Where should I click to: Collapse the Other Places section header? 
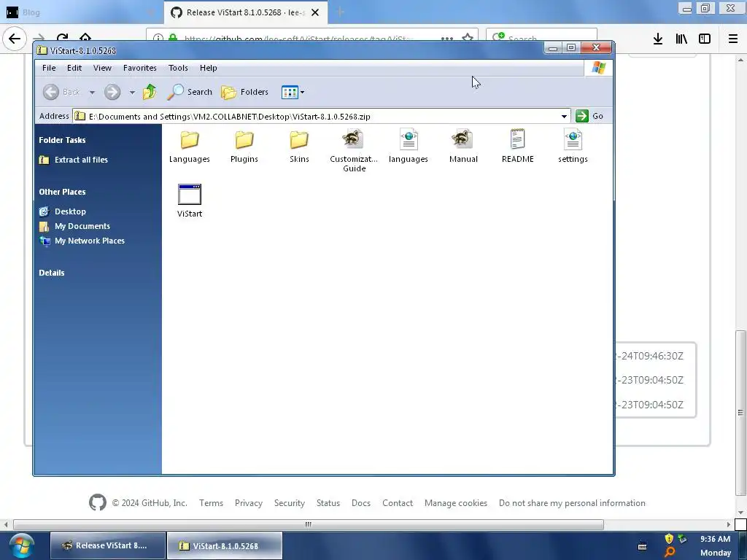tap(62, 192)
